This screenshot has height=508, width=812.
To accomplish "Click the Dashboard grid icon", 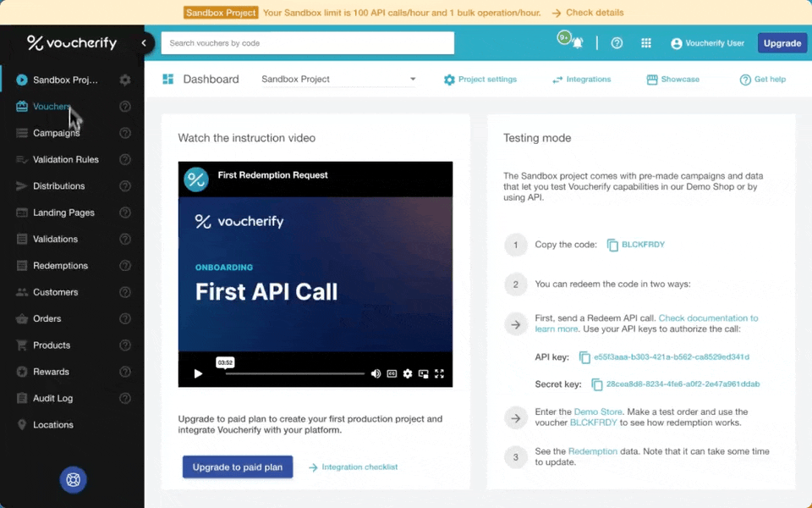I will pyautogui.click(x=167, y=79).
